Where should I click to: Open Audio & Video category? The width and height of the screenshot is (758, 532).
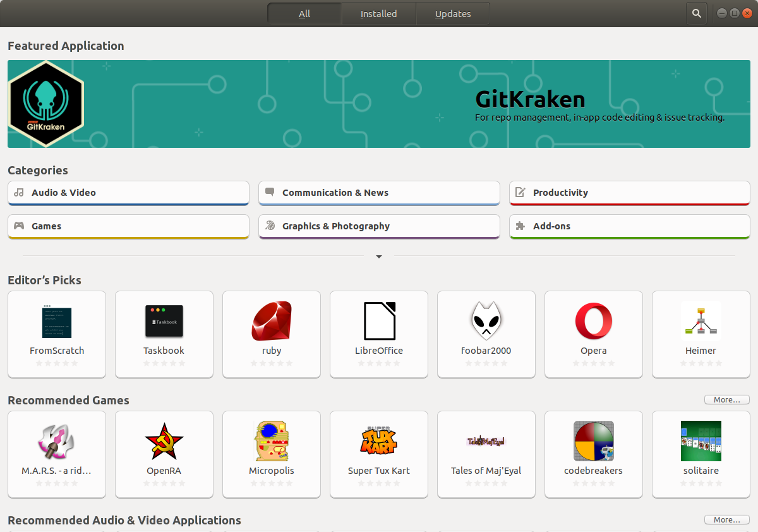click(128, 193)
